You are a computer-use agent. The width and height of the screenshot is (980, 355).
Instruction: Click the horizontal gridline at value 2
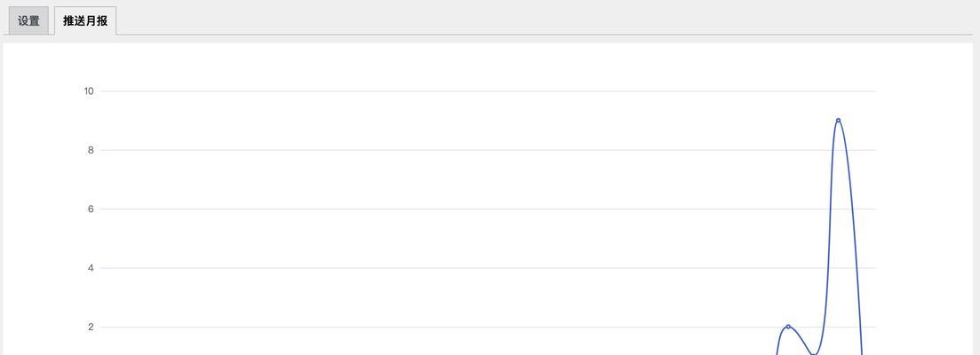click(x=488, y=327)
